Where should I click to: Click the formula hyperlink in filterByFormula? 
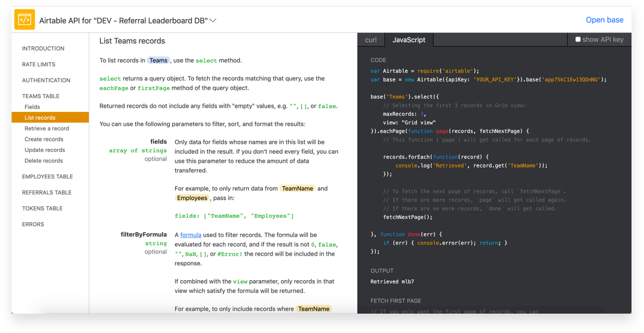(190, 235)
